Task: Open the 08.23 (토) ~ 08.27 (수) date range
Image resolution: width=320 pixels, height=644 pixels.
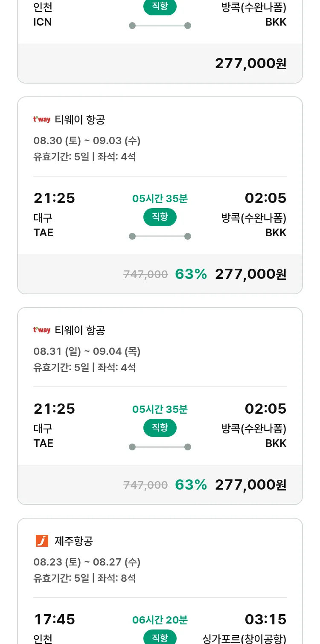Action: pos(87,562)
